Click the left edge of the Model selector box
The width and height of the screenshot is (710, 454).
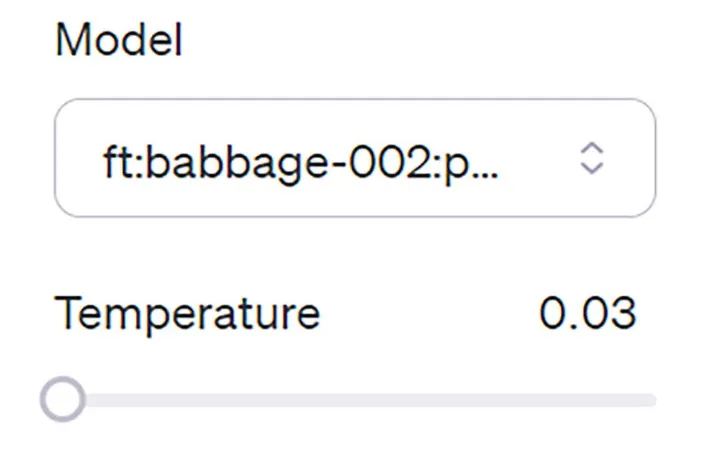[x=62, y=158]
